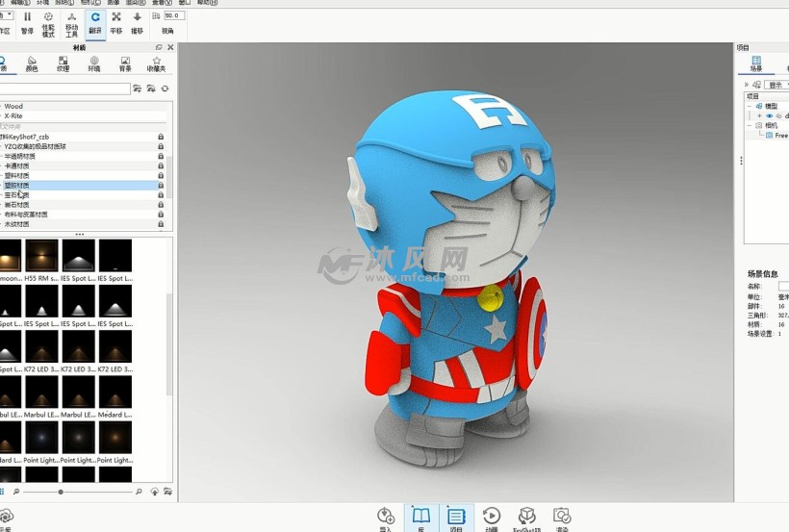Launch KeyShotXR from bottom toolbar

[526, 518]
